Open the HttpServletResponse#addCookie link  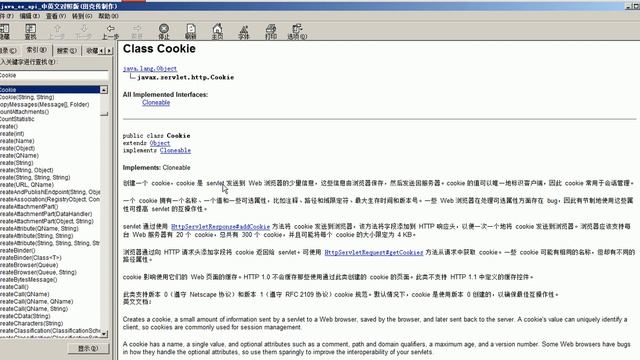click(220, 227)
